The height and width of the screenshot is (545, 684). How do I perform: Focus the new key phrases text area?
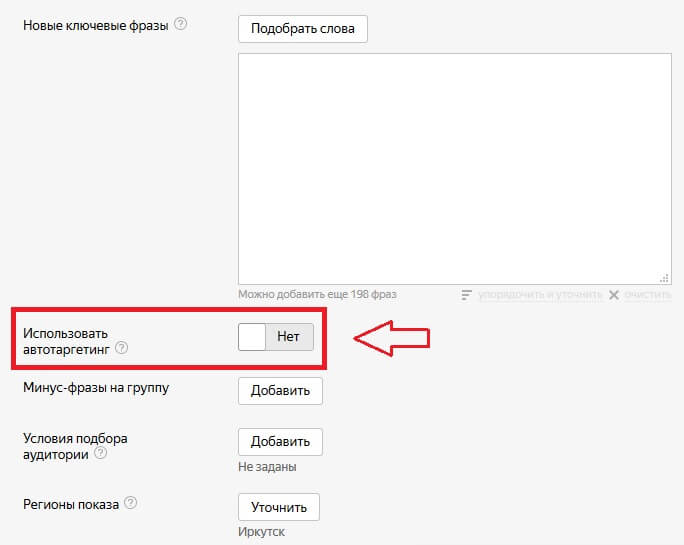point(455,169)
